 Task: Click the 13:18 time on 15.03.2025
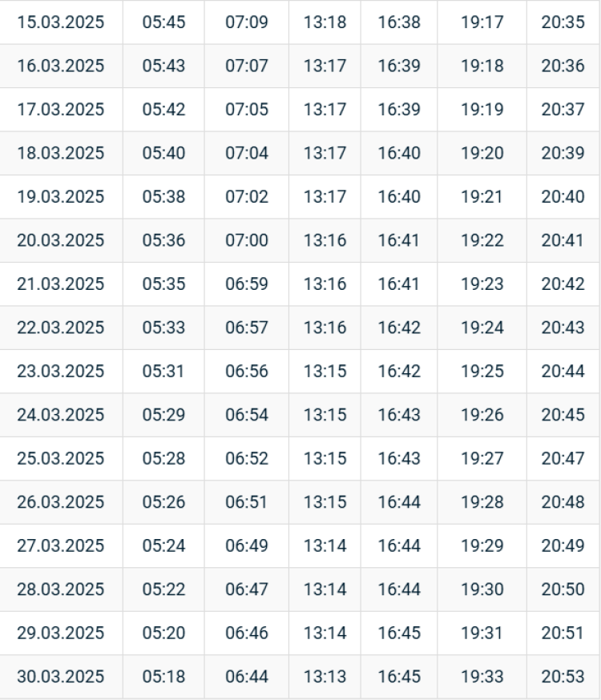325,22
